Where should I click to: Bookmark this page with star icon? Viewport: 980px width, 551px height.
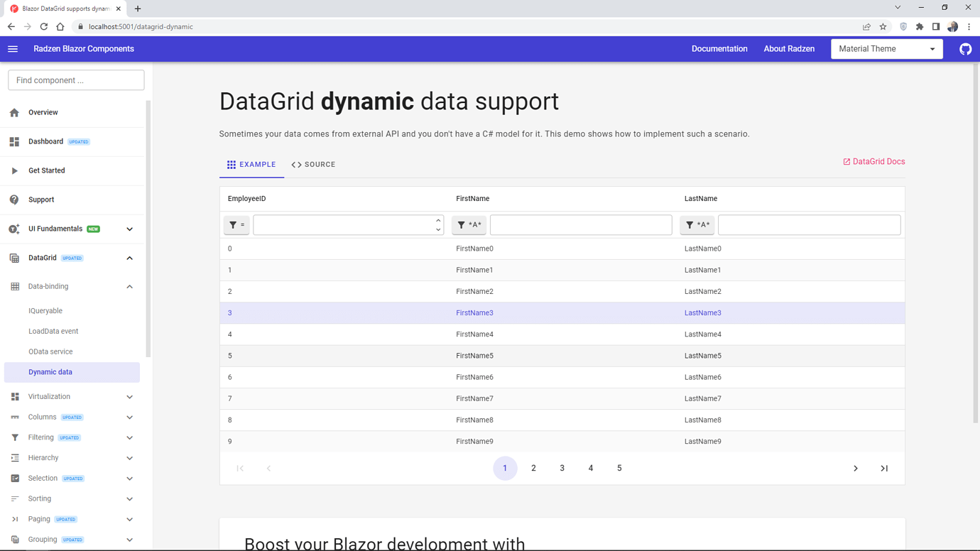(x=883, y=27)
